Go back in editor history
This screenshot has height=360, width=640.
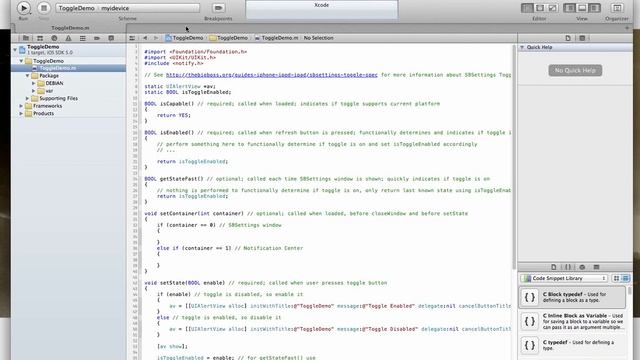[x=145, y=38]
